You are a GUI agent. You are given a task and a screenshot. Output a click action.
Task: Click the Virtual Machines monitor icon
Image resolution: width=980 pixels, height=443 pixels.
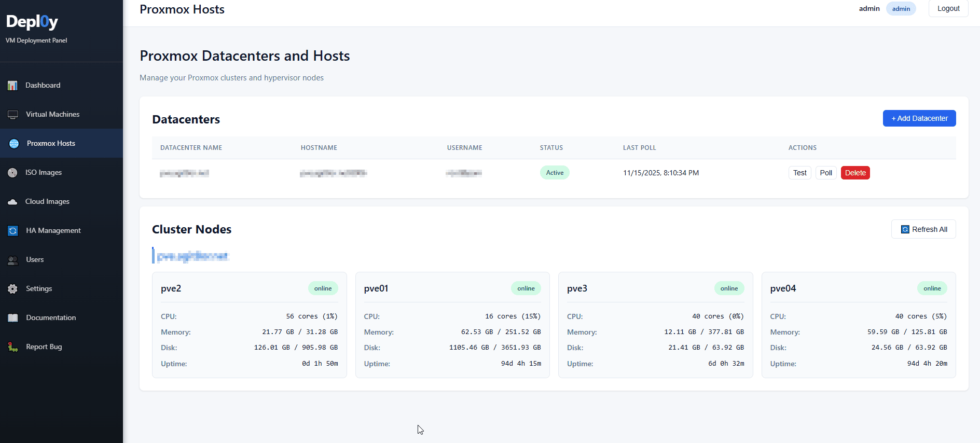(x=13, y=115)
